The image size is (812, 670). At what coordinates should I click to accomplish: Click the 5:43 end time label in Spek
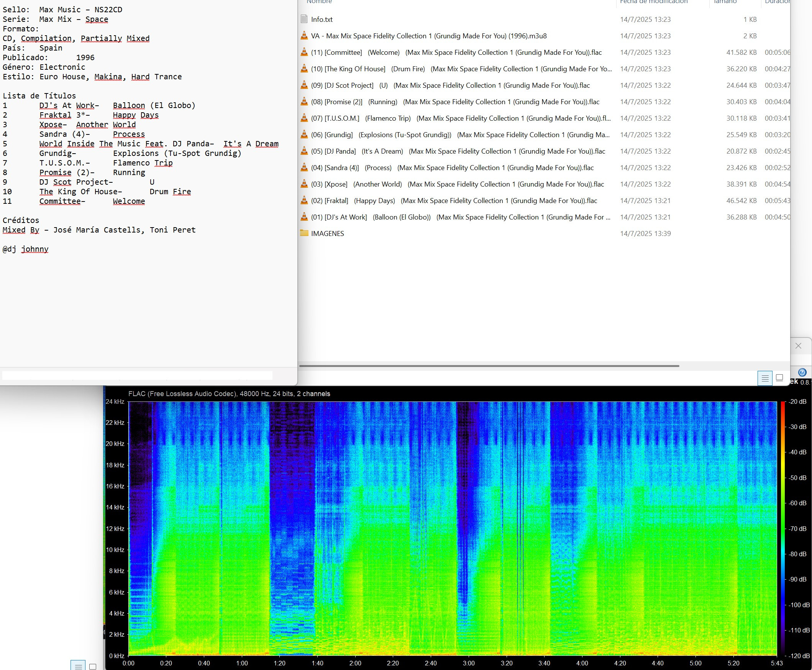(777, 663)
